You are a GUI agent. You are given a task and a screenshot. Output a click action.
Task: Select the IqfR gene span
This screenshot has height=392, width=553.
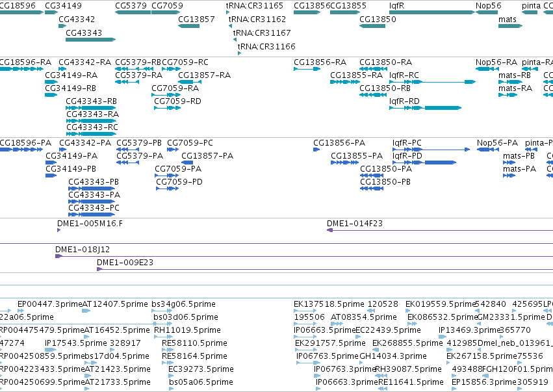point(432,12)
